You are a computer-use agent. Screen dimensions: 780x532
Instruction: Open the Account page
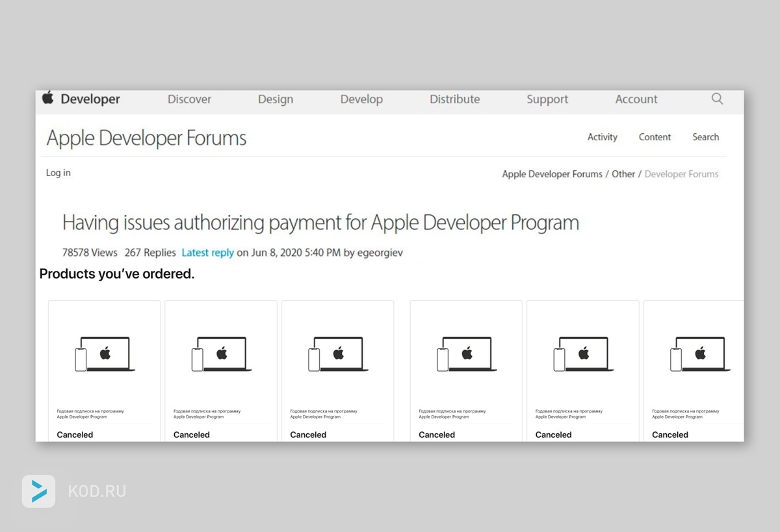click(636, 99)
